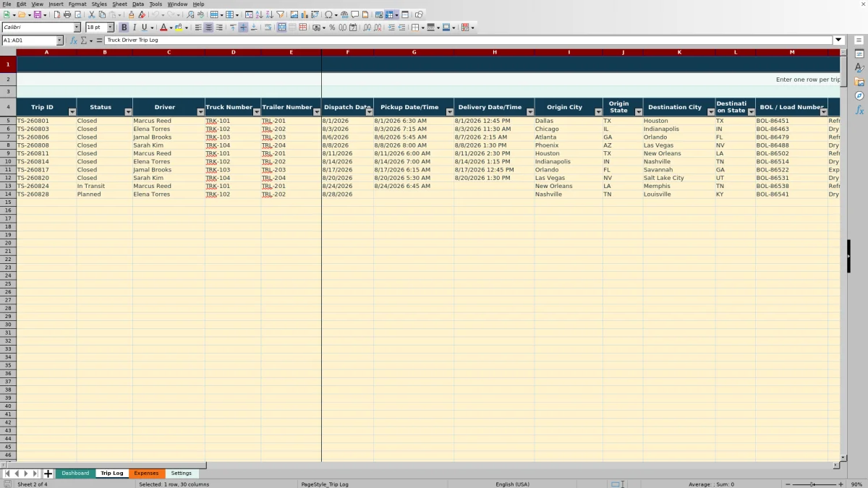The image size is (868, 488).
Task: Click the Sort Ascending icon
Action: coord(259,14)
